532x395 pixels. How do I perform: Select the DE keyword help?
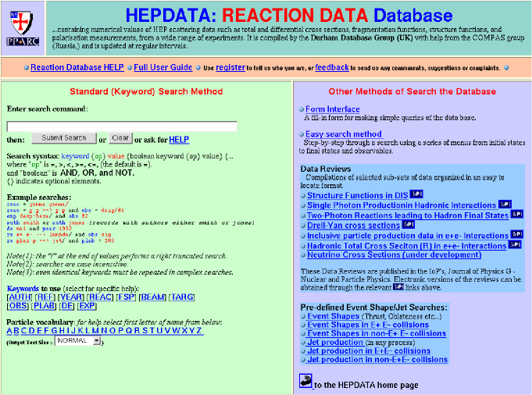(66, 305)
